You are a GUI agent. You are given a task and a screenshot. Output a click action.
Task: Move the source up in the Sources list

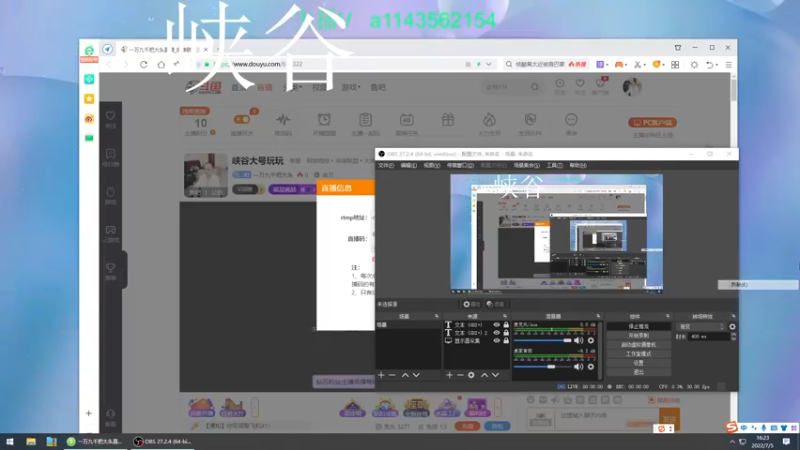(x=484, y=375)
